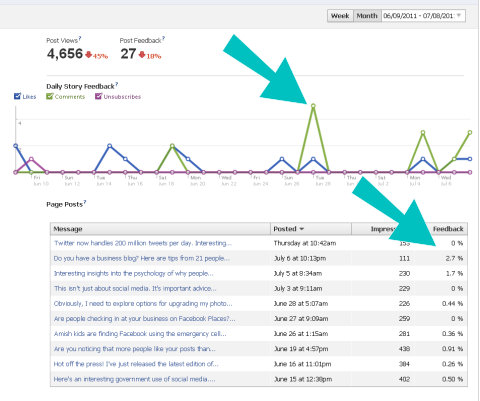Image resolution: width=480 pixels, height=401 pixels.
Task: Open the post 'Twitter now handles 200 million tweets'
Action: [x=143, y=243]
